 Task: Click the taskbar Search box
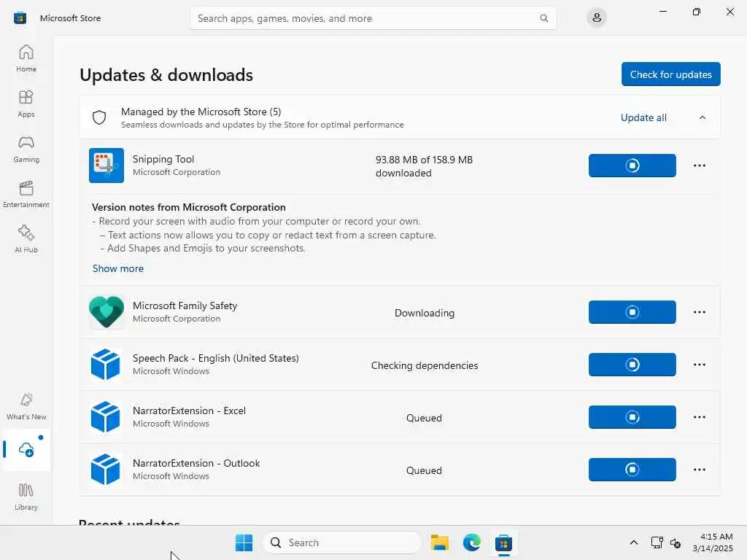[341, 542]
